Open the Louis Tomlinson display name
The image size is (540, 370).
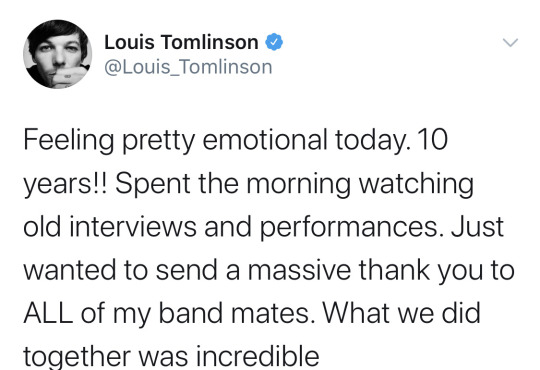tap(181, 42)
